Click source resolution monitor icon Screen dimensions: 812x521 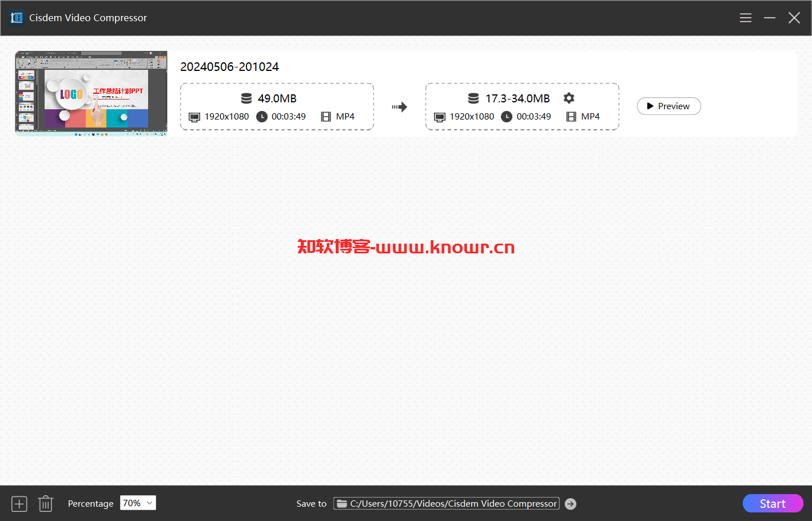194,117
